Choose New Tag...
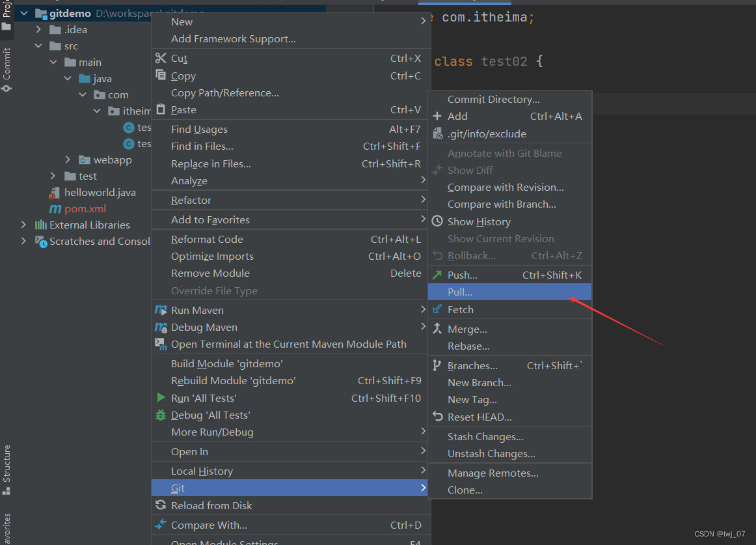Viewport: 756px width, 545px height. (x=509, y=399)
